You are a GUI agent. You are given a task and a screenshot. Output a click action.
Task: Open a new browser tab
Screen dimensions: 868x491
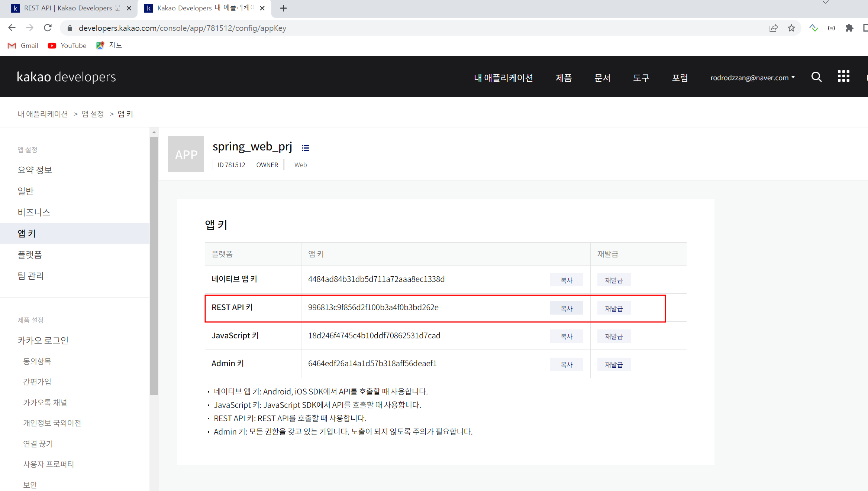pyautogui.click(x=283, y=8)
